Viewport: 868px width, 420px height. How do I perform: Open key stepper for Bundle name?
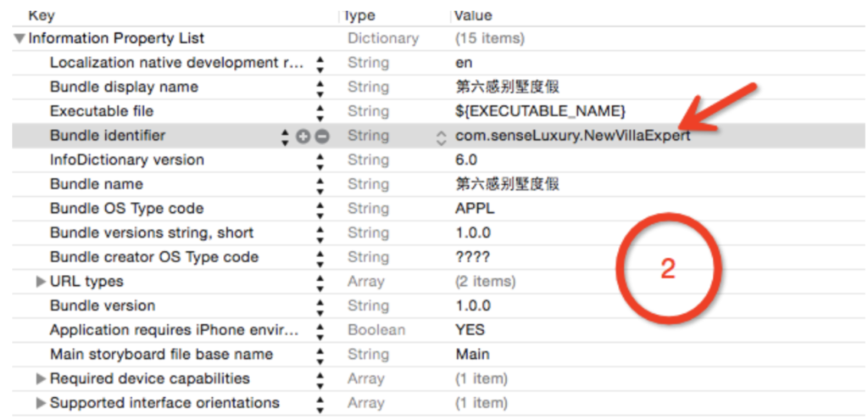tap(320, 185)
